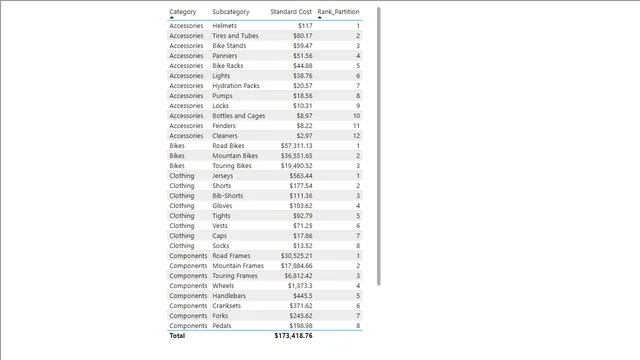
Task: Click rank value 10 for Bottles and Cages
Action: [356, 116]
